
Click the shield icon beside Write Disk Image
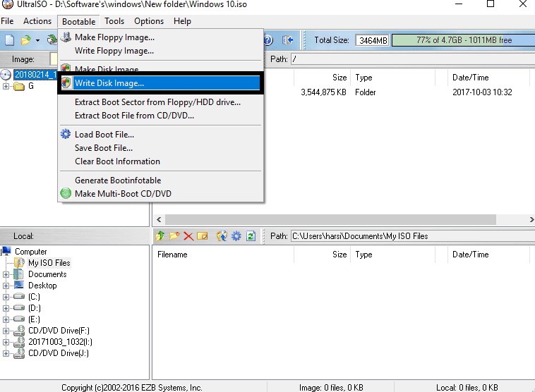click(66, 82)
